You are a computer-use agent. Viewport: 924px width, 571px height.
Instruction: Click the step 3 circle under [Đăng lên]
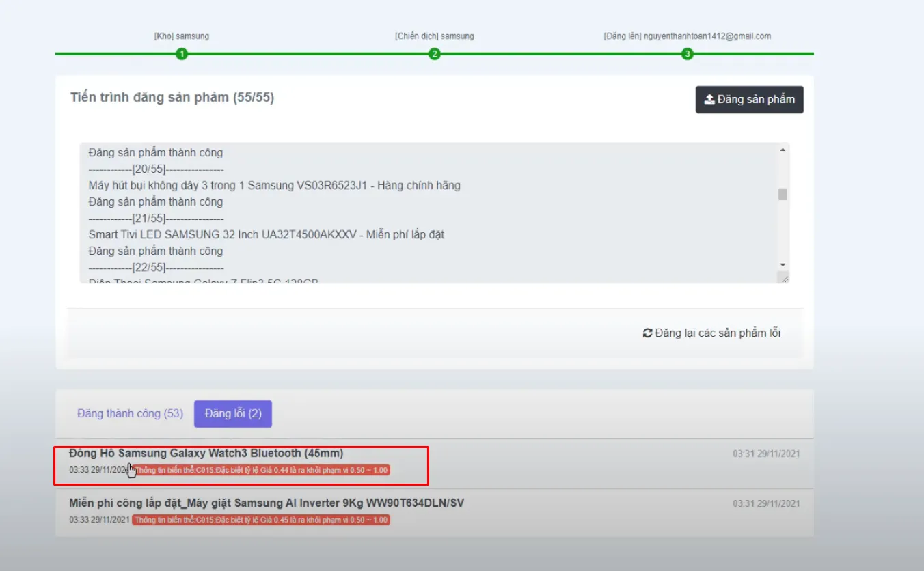pyautogui.click(x=688, y=54)
